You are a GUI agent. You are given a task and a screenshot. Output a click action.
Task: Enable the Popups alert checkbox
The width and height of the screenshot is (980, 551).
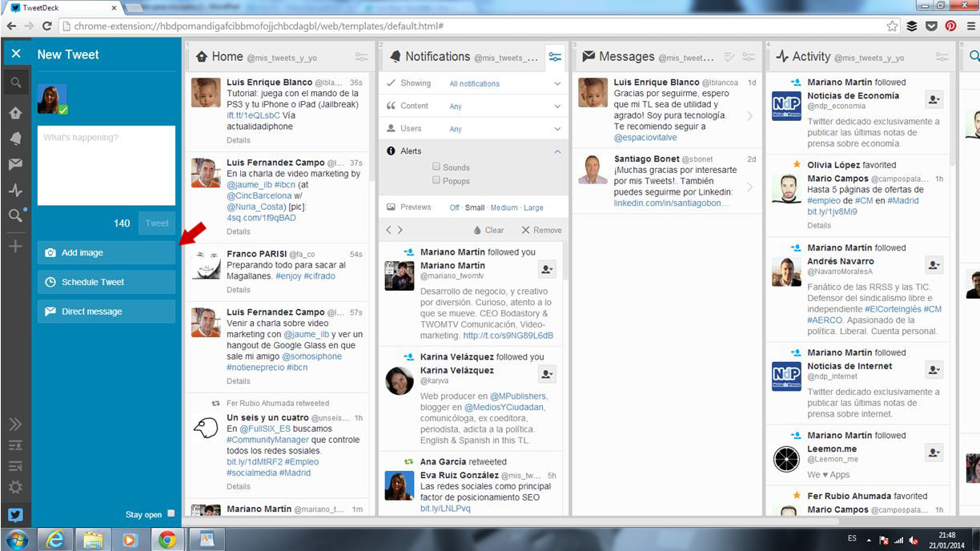click(x=436, y=181)
